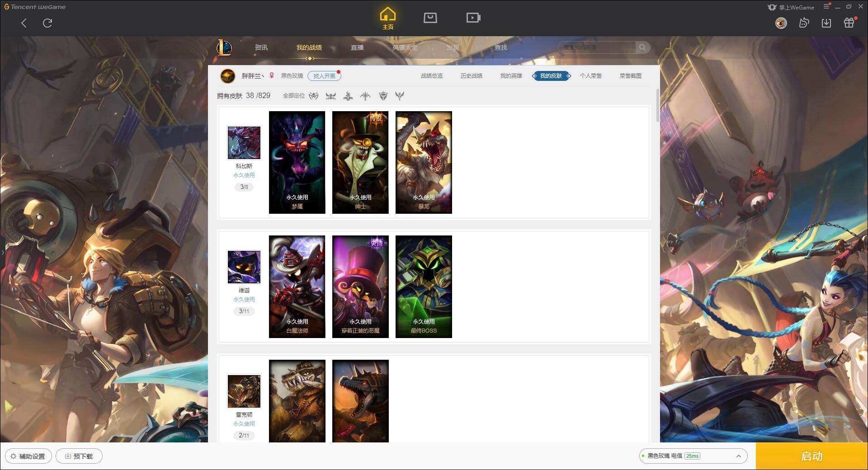Click the 胖胖兰 summoner name

click(253, 76)
